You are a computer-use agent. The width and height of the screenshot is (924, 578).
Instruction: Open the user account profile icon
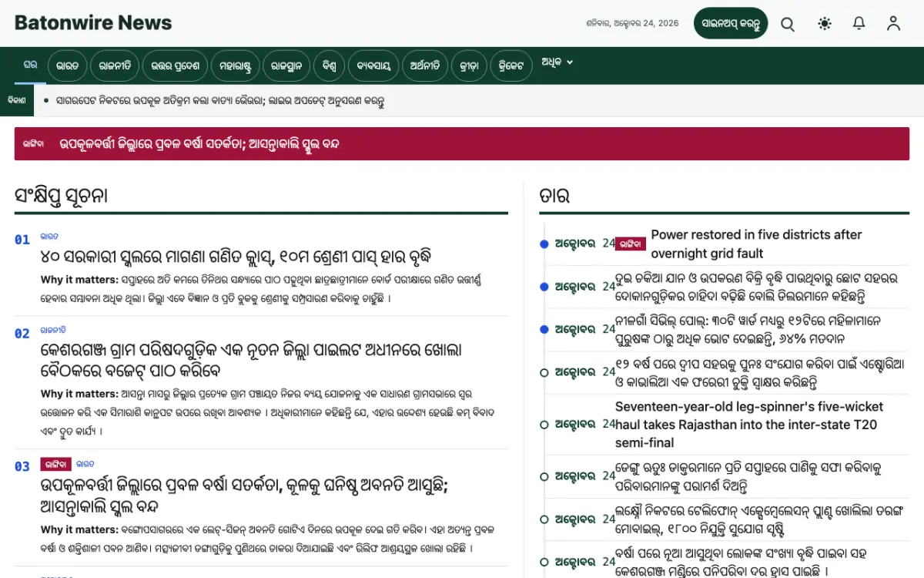point(893,24)
